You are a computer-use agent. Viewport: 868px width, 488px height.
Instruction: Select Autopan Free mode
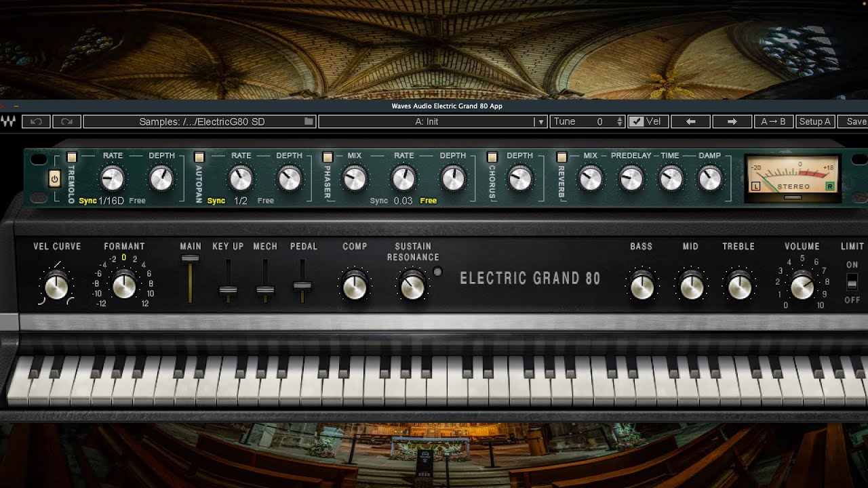[266, 201]
